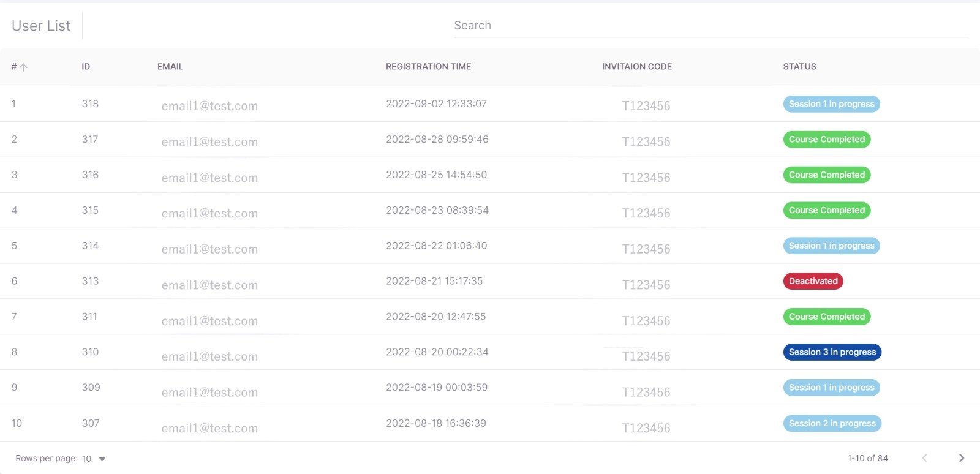Select ID cell 309
This screenshot has height=474, width=980.
91,388
